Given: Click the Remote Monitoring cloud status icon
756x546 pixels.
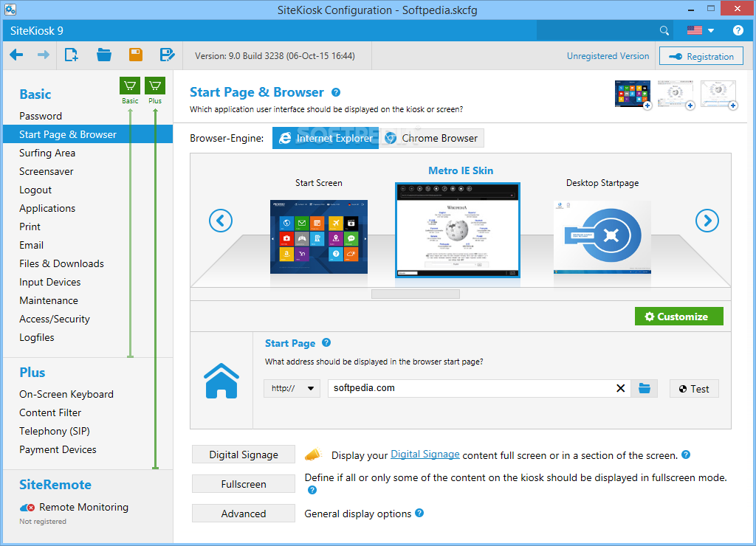Looking at the screenshot, I should tap(27, 508).
